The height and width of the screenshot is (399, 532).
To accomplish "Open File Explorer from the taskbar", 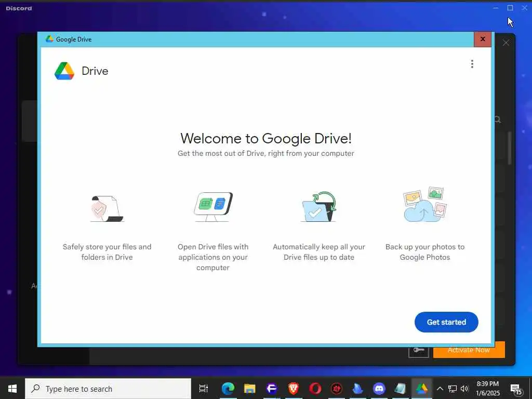I will point(250,389).
